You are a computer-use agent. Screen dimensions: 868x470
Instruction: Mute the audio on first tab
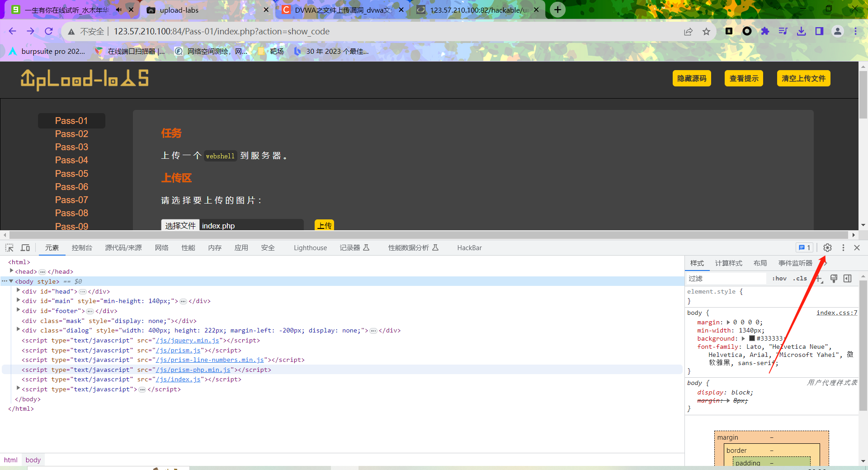click(x=119, y=9)
